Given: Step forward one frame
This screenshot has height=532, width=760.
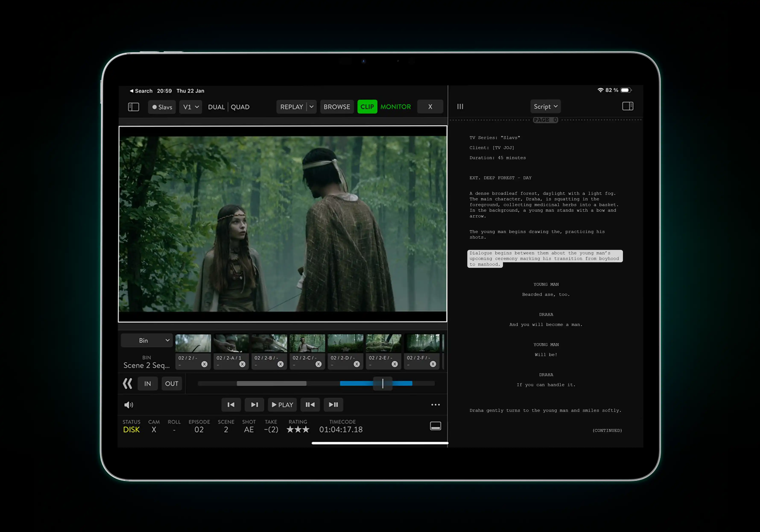Looking at the screenshot, I should (333, 404).
